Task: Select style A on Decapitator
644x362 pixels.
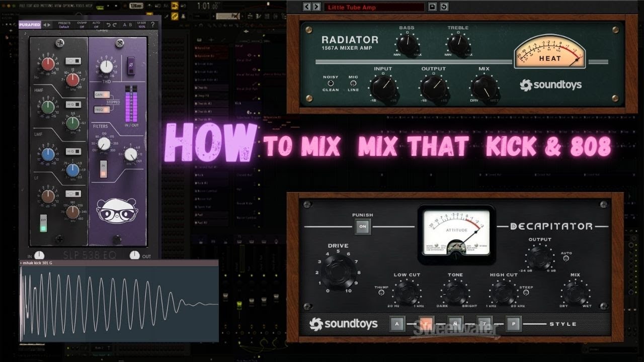Action: [397, 323]
